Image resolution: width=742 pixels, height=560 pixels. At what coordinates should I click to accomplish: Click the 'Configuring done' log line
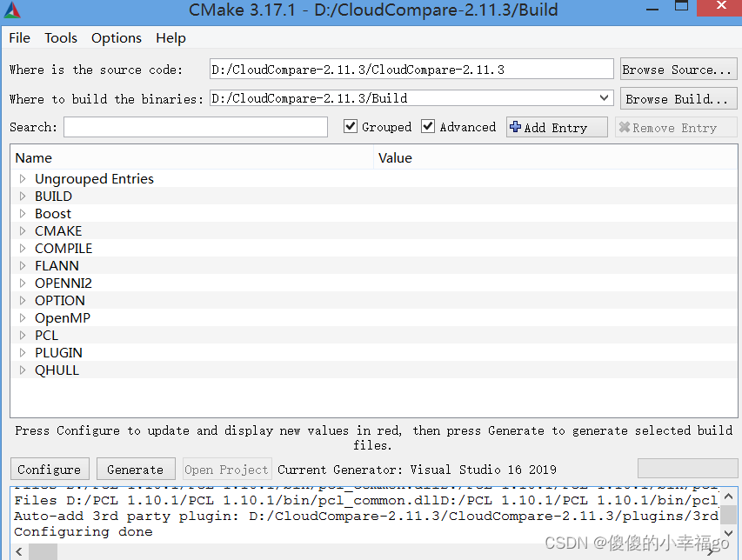pos(84,531)
